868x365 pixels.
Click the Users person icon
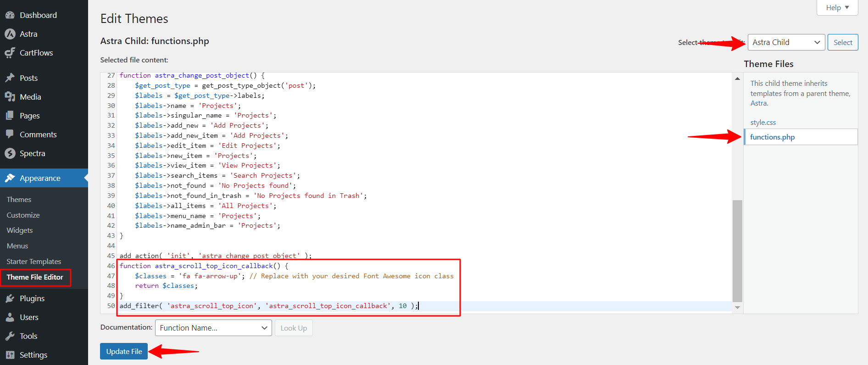[x=10, y=317]
